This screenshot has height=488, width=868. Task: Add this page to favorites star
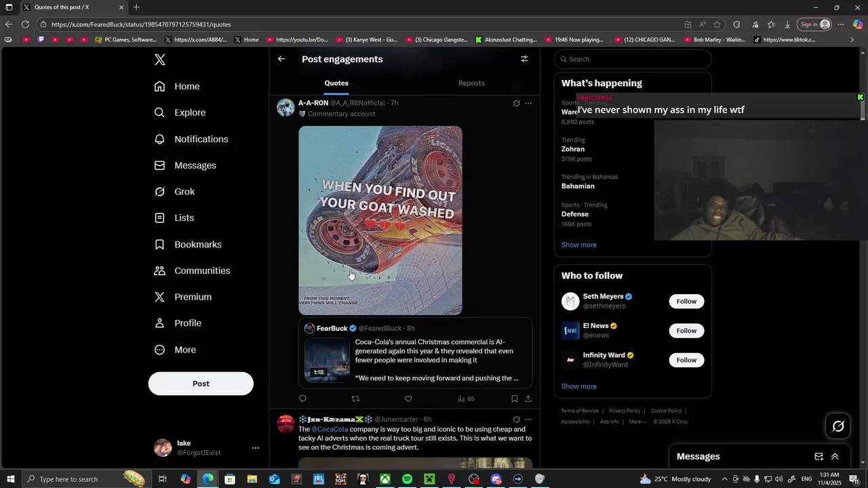(717, 24)
